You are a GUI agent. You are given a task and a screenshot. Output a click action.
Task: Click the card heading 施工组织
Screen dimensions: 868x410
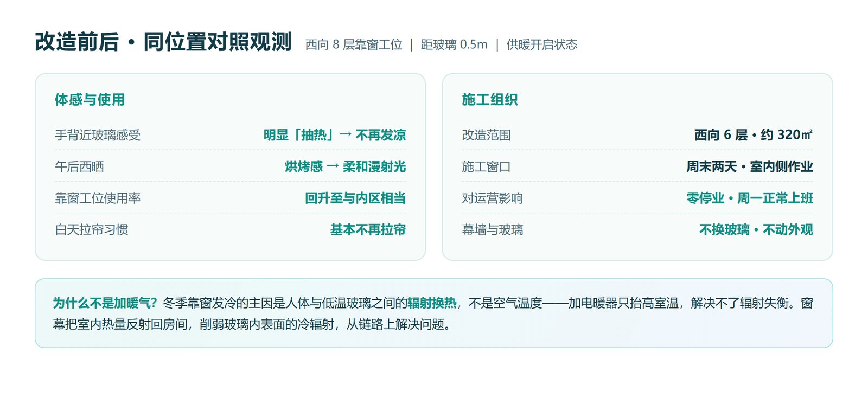490,100
